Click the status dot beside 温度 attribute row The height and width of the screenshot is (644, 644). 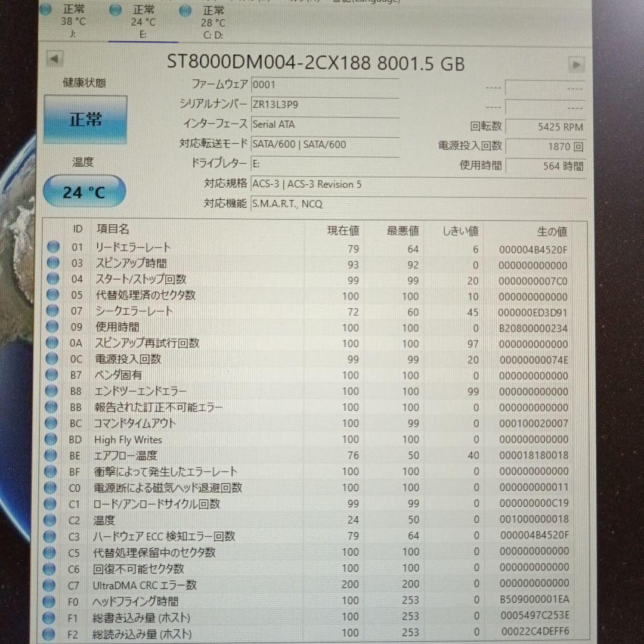pos(53,519)
